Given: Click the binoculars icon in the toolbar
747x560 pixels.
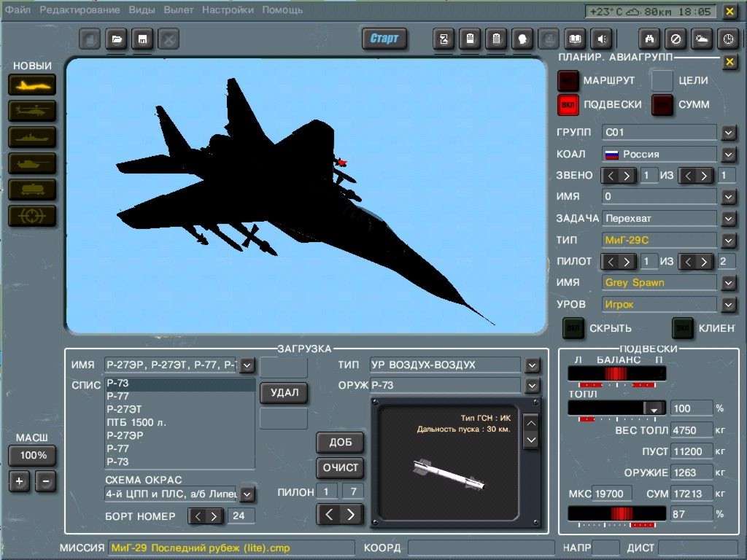Looking at the screenshot, I should pos(649,39).
